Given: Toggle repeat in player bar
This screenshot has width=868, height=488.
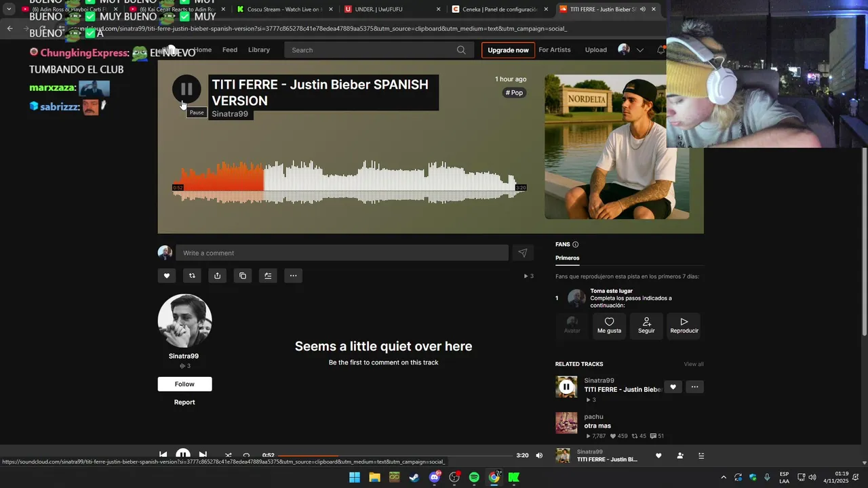Looking at the screenshot, I should (x=246, y=455).
